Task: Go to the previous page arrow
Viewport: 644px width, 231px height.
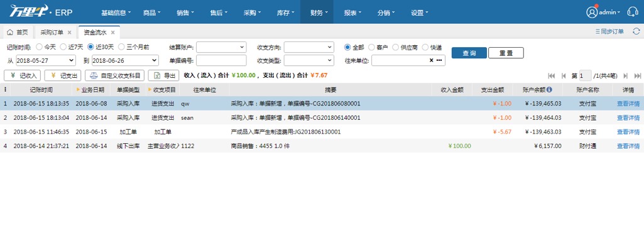Action: pos(564,75)
